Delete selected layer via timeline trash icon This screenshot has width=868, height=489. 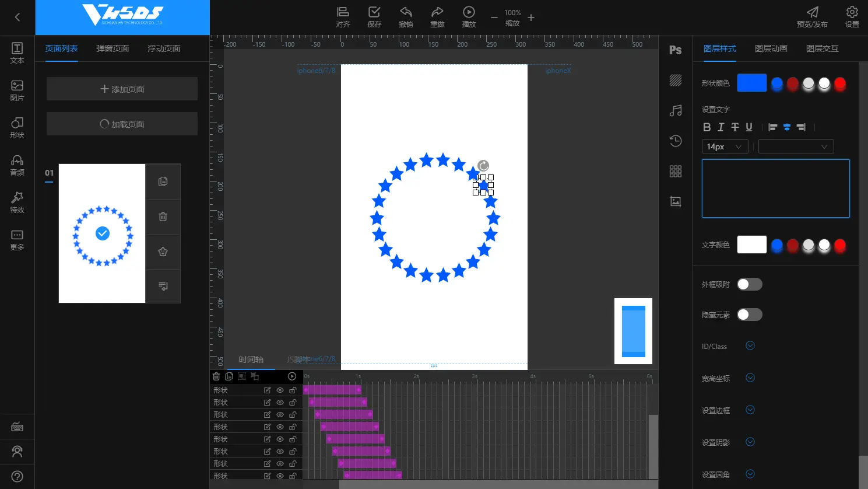[x=216, y=376]
